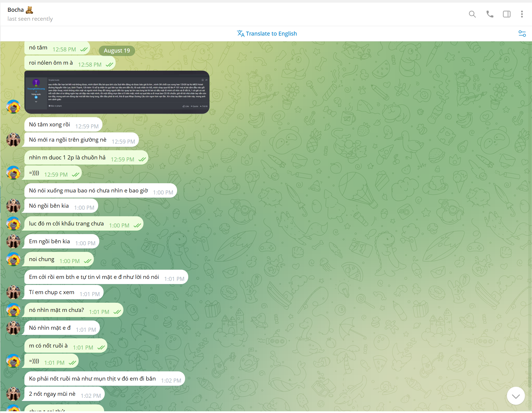532x413 pixels.
Task: Search within the Bocha chat
Action: pyautogui.click(x=472, y=14)
